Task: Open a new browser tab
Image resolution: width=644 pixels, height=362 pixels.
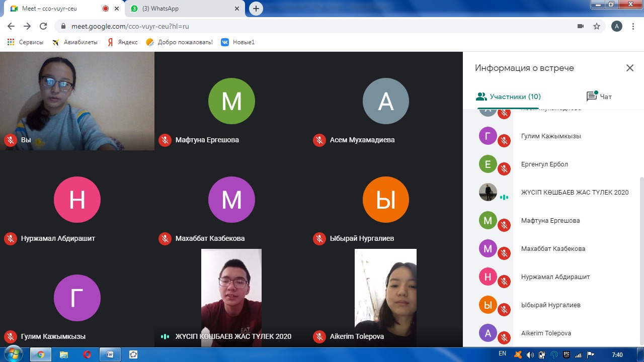Action: pyautogui.click(x=256, y=9)
